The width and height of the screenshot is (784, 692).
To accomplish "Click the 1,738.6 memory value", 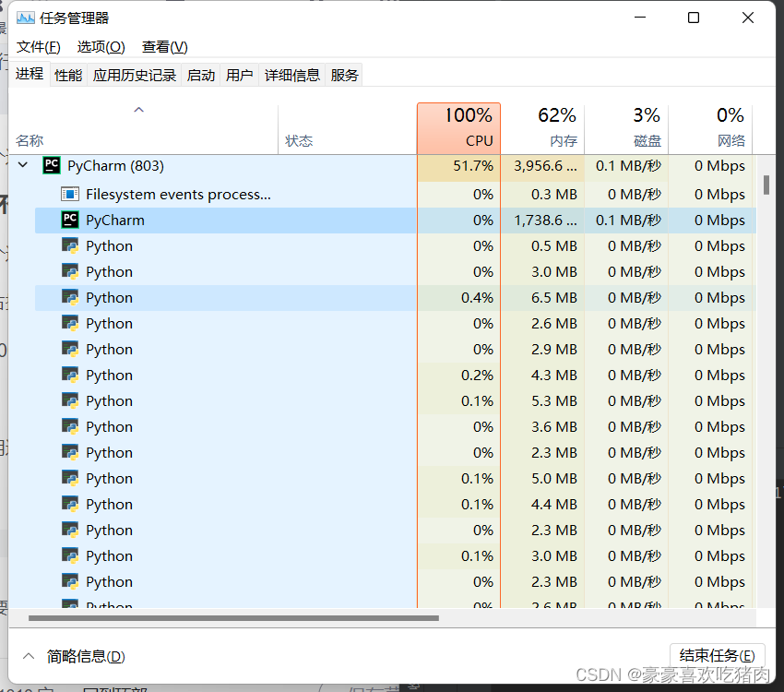I will coord(545,220).
